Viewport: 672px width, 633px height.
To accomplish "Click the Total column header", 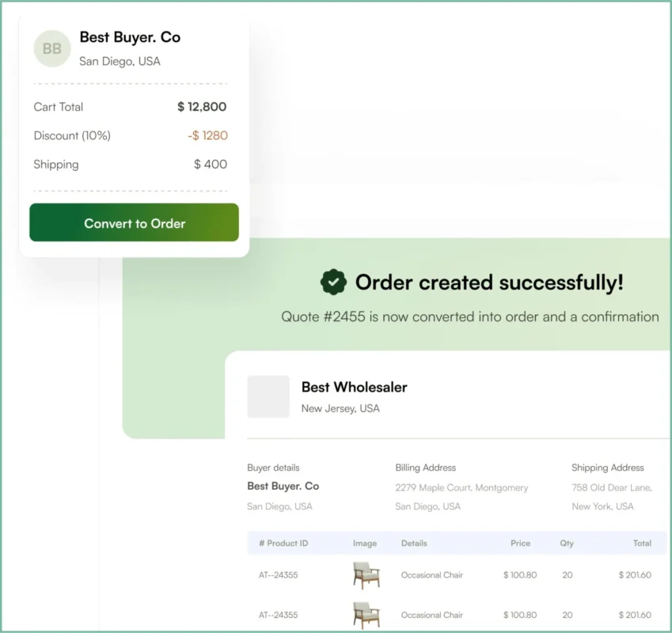I will click(642, 544).
